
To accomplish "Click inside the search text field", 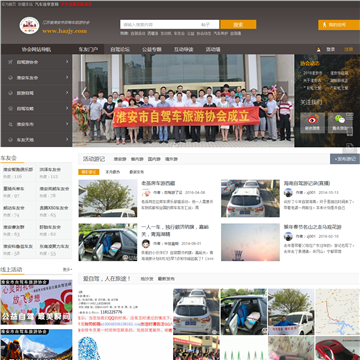I will 159,25.
